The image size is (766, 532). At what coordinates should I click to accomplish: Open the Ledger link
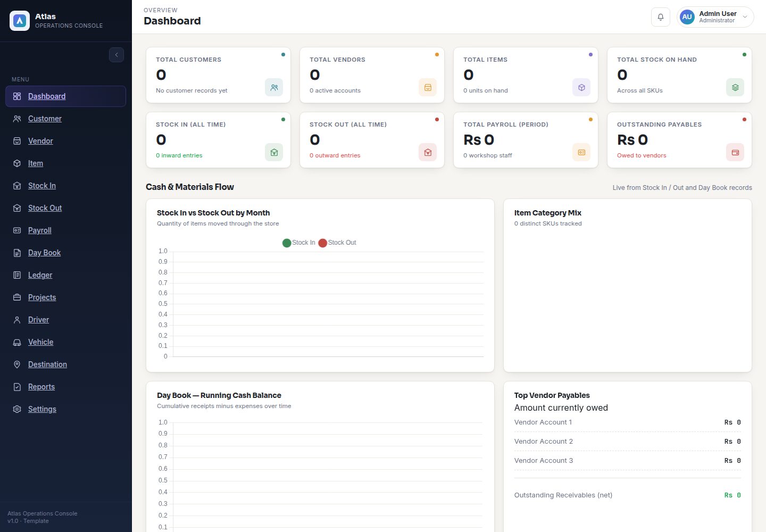pyautogui.click(x=66, y=275)
